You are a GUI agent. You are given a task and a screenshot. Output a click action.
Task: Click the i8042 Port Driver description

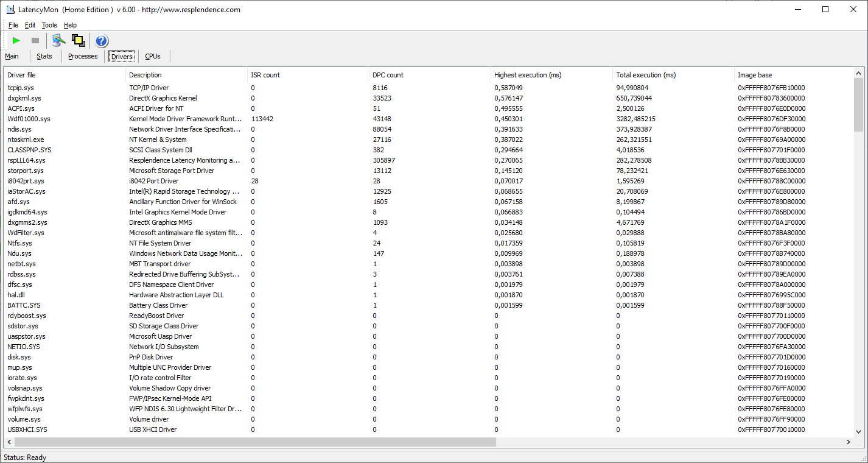coord(154,181)
